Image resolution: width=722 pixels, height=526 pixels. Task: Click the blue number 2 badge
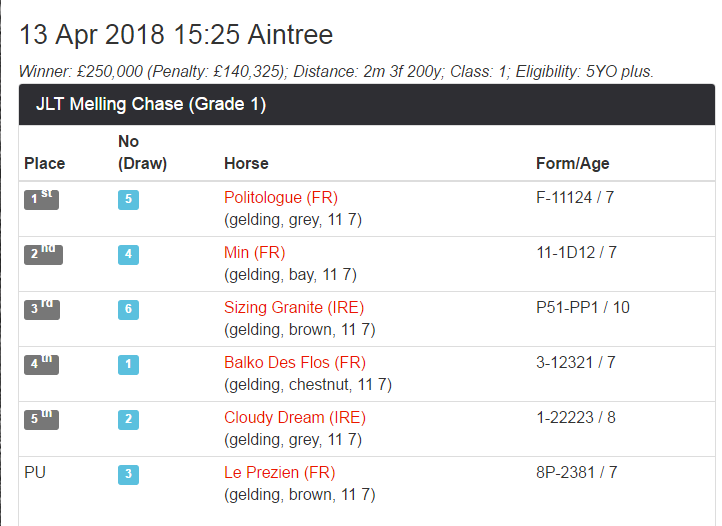128,419
